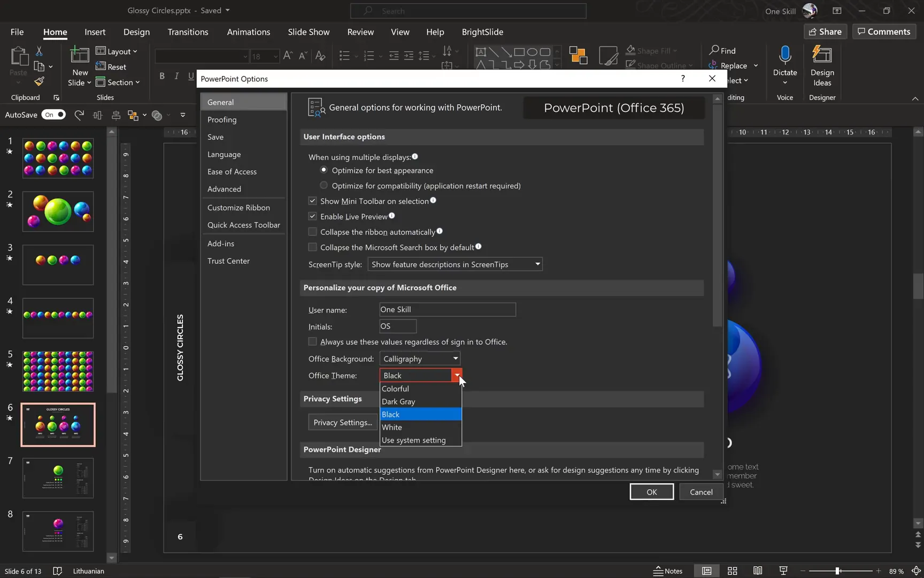Viewport: 924px width, 578px height.
Task: Start Slide Show from the status bar icon
Action: tap(782, 571)
